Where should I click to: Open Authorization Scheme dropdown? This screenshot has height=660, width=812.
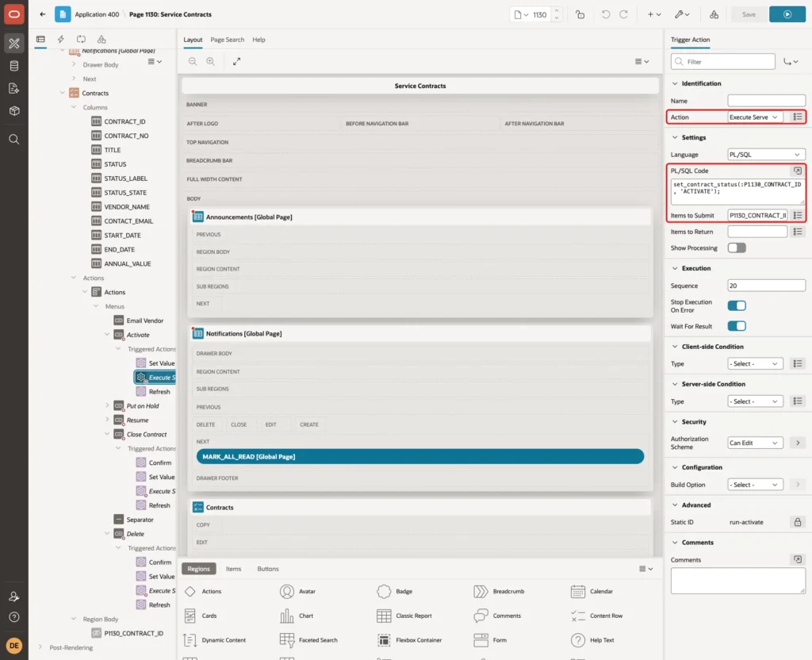(x=755, y=443)
